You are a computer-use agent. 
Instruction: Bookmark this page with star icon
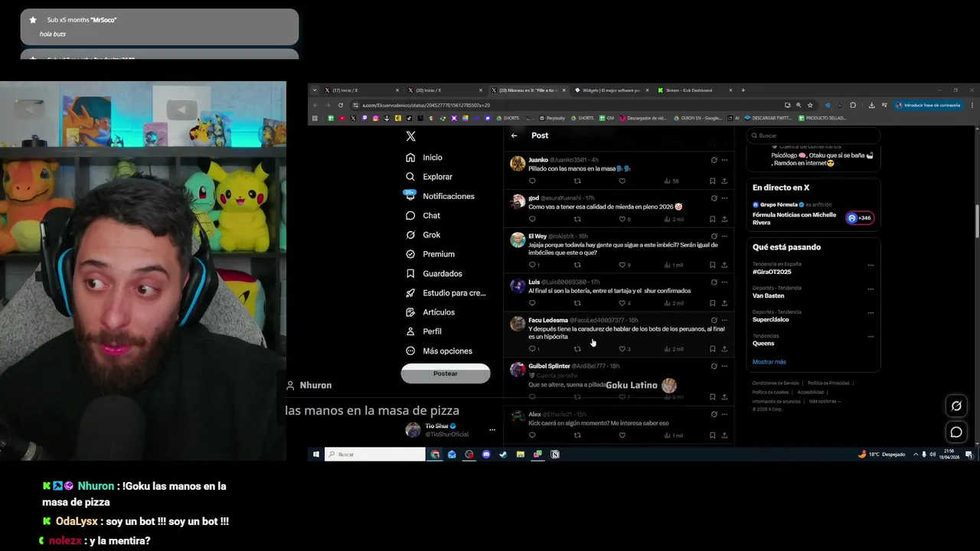click(x=810, y=105)
